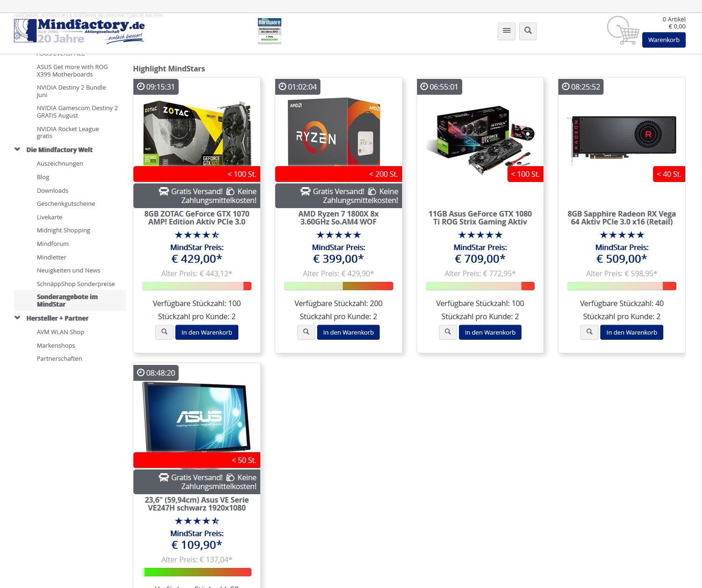Click the 01:02:04 countdown timer badge
This screenshot has height=588, width=702.
tap(298, 87)
